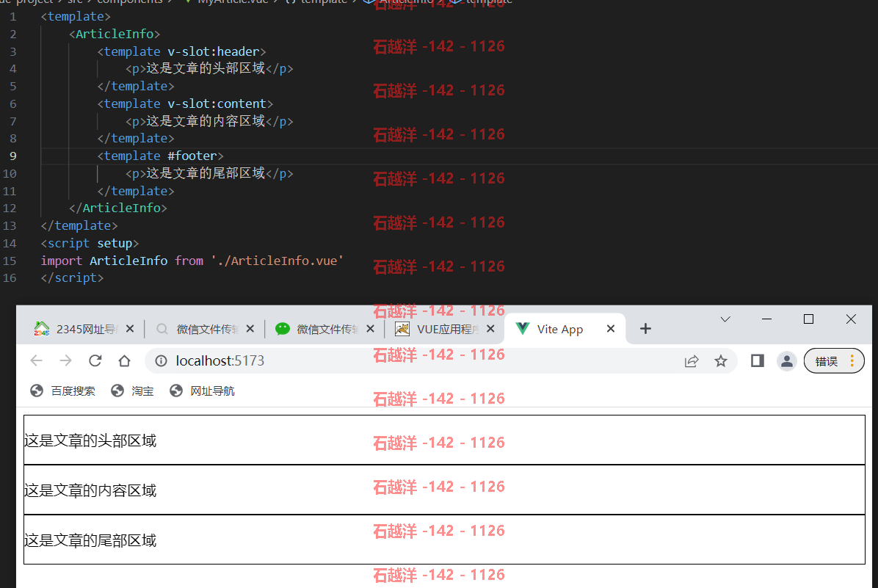
Task: Maximize the browser window
Action: click(808, 319)
